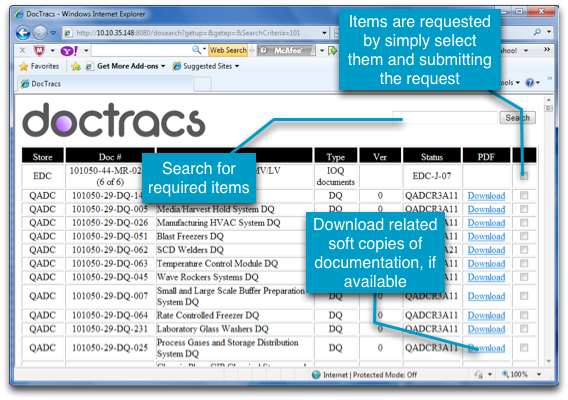Download PDF for Rate Controlled Freezer DQ

click(x=486, y=316)
